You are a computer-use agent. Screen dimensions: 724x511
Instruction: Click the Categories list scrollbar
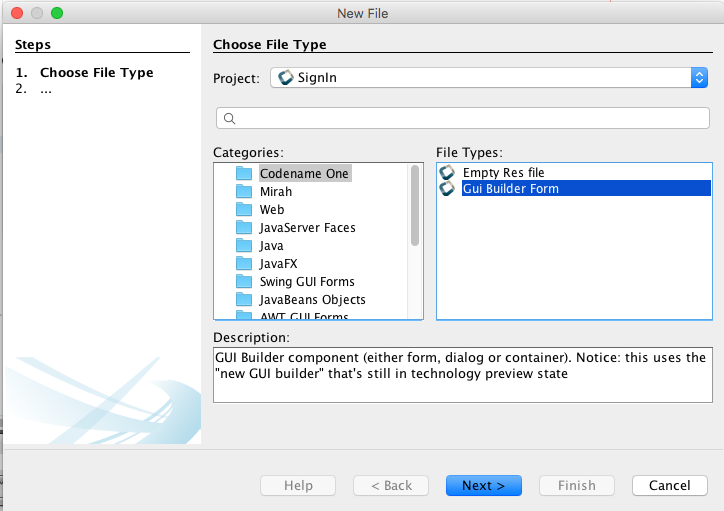click(x=415, y=205)
